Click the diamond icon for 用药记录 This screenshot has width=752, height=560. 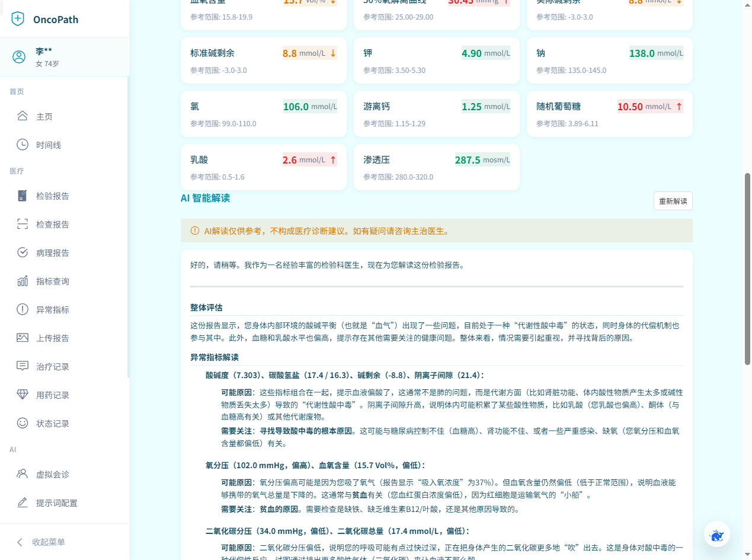point(23,395)
